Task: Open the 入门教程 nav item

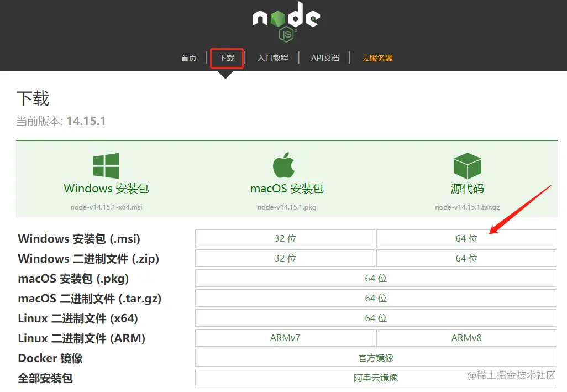Action: click(272, 58)
